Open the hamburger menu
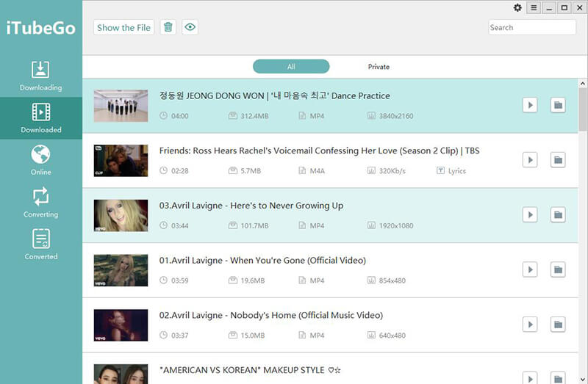The width and height of the screenshot is (588, 384). [x=534, y=7]
